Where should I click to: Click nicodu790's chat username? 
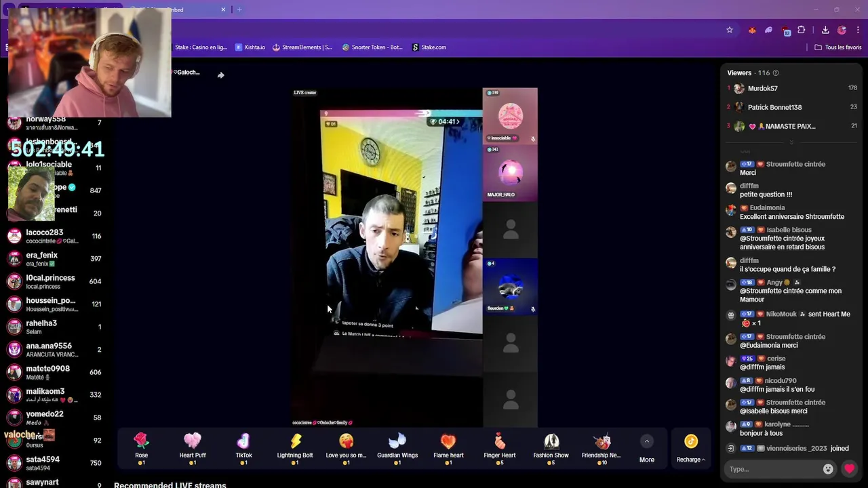click(782, 381)
